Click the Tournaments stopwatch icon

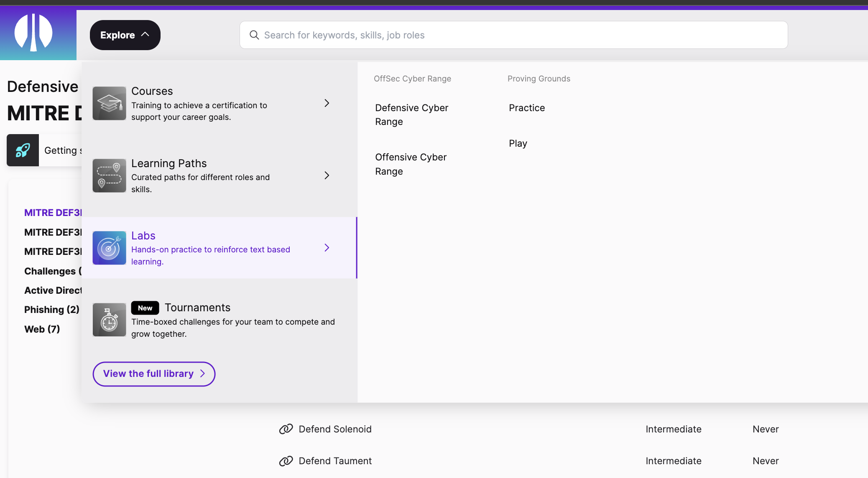click(x=109, y=320)
